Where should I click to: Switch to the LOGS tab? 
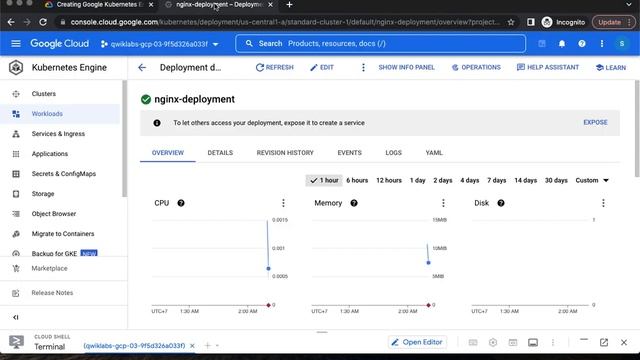393,153
